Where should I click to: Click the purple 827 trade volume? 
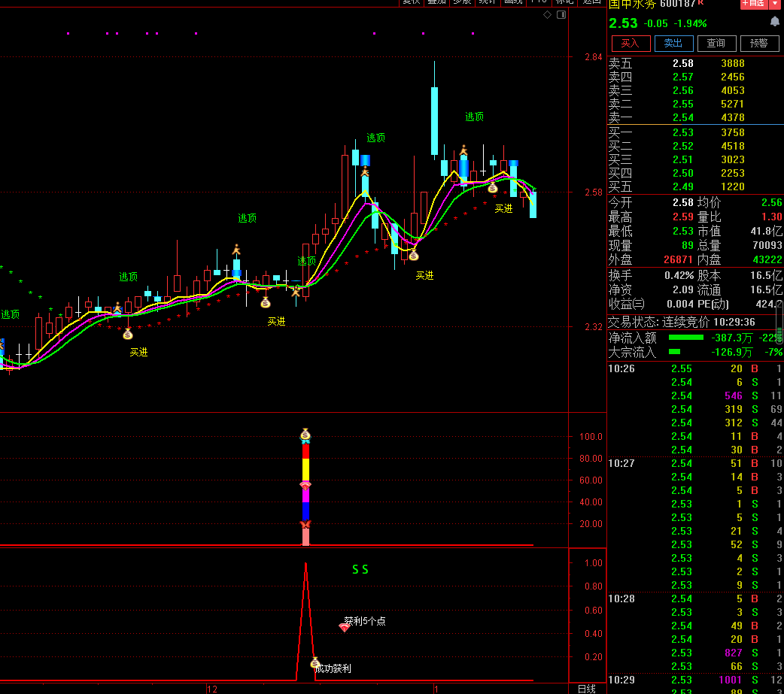(x=734, y=653)
